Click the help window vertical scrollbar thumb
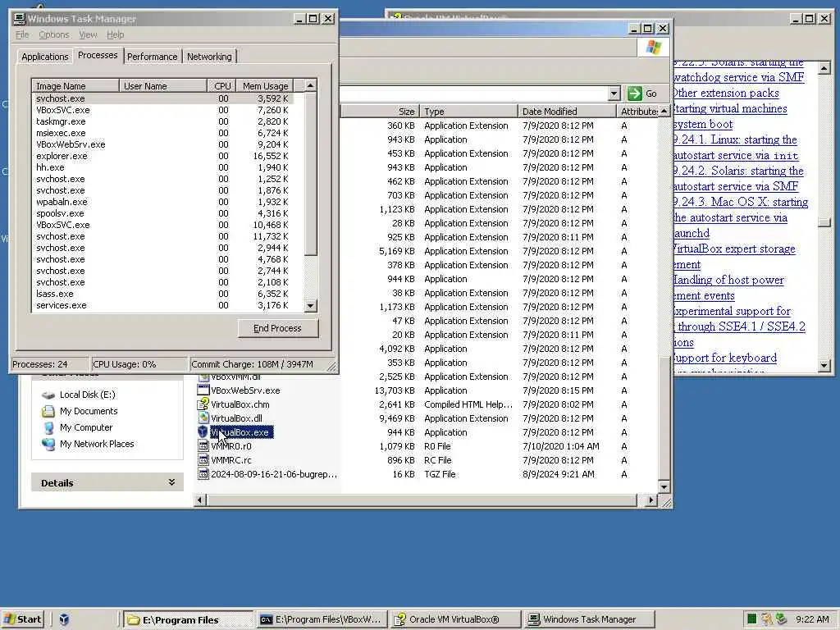The height and width of the screenshot is (630, 840). click(x=824, y=222)
